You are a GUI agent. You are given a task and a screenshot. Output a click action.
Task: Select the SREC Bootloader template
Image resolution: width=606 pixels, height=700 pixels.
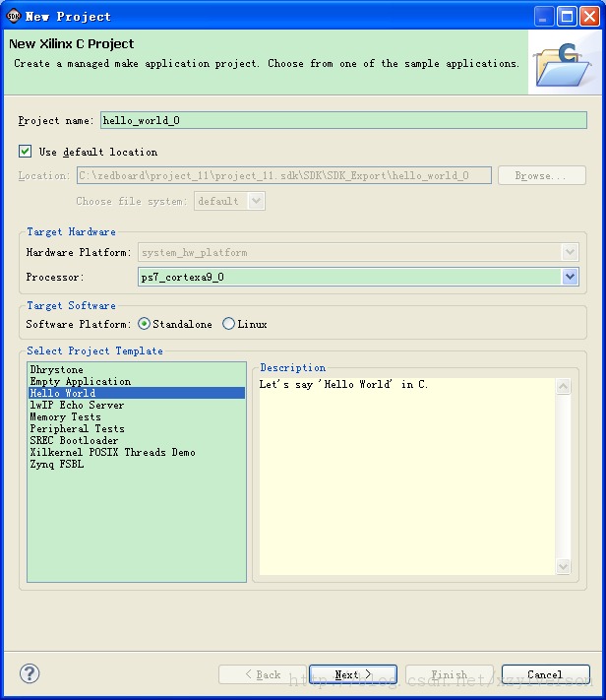[x=136, y=440]
